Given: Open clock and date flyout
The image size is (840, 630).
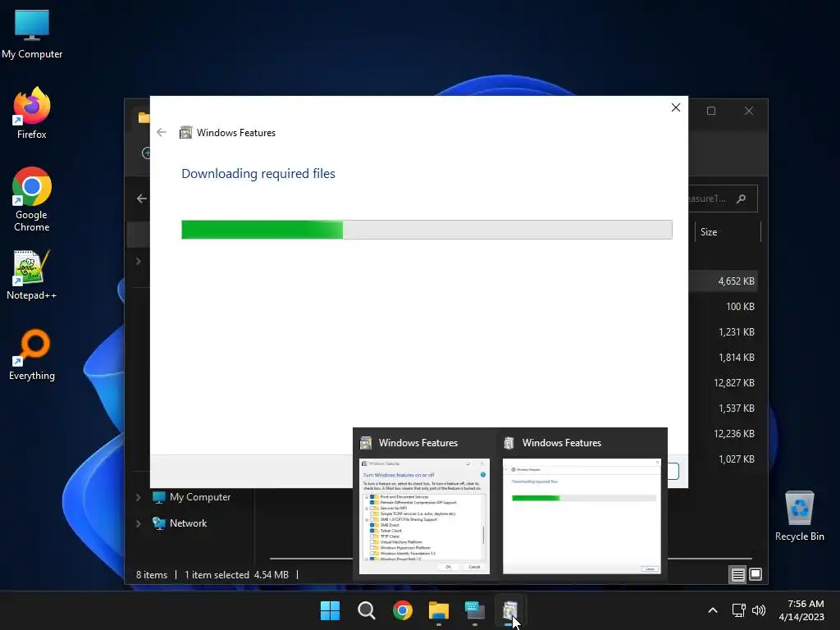Looking at the screenshot, I should 801,610.
